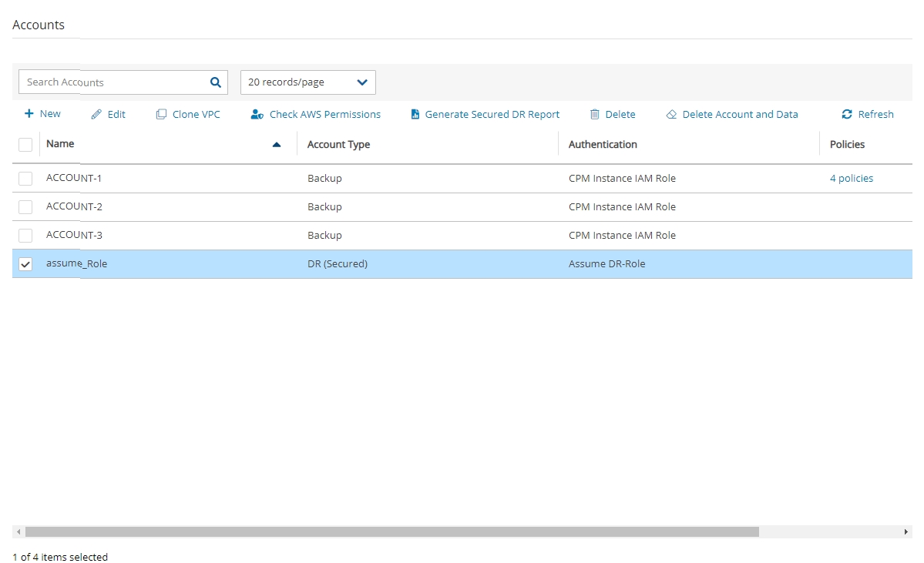
Task: Tick the checkbox for ACCOUNT-1
Action: (x=25, y=179)
